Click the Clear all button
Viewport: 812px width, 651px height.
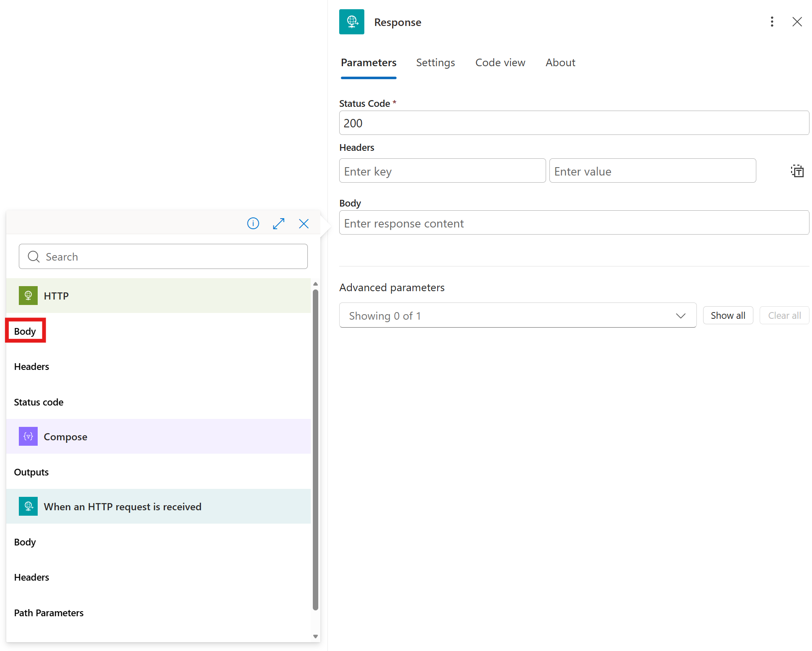(x=784, y=315)
